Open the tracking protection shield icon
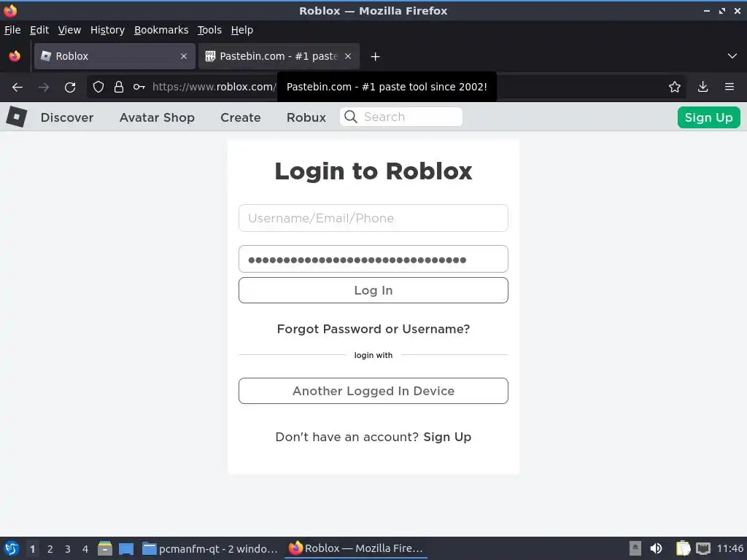 point(98,87)
